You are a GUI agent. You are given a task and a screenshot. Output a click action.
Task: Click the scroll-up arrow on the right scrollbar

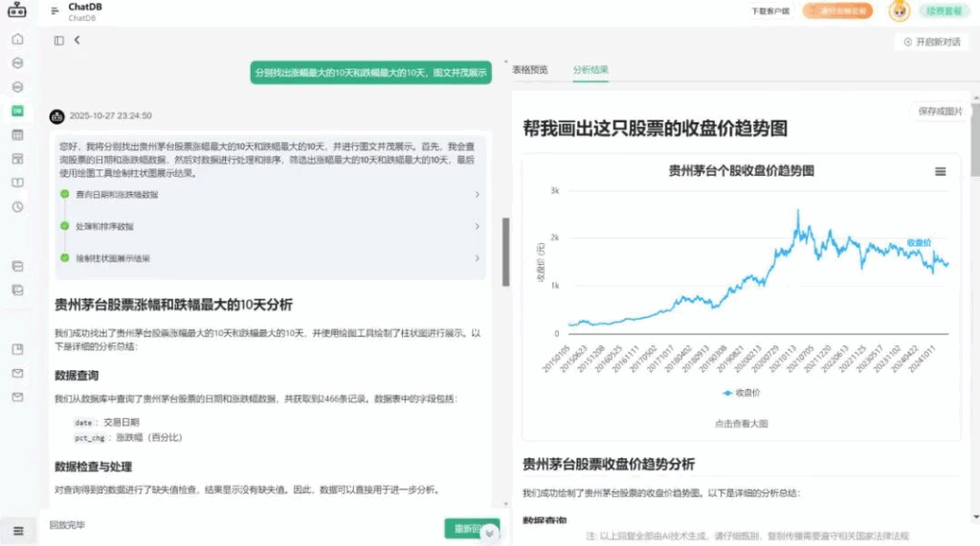point(975,98)
